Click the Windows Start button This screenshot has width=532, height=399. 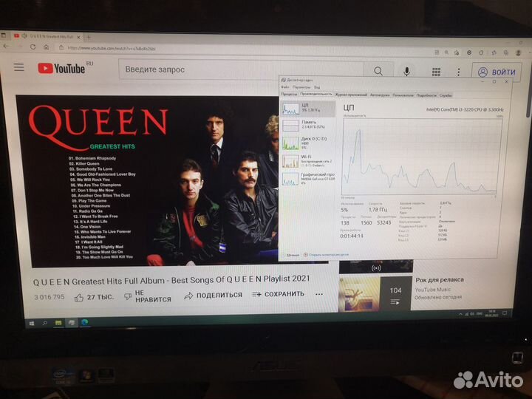[x=32, y=324]
